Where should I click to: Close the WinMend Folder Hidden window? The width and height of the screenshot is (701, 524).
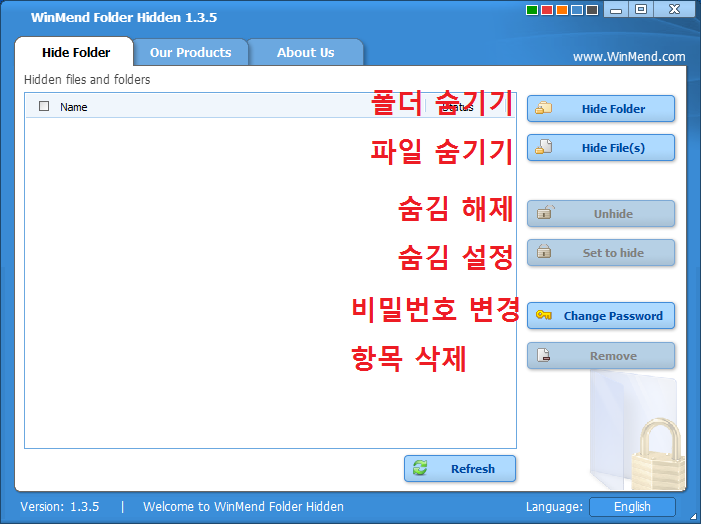click(674, 9)
